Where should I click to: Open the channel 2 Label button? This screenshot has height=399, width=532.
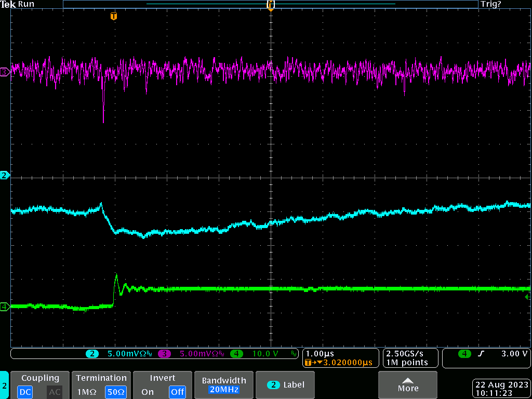pyautogui.click(x=286, y=385)
